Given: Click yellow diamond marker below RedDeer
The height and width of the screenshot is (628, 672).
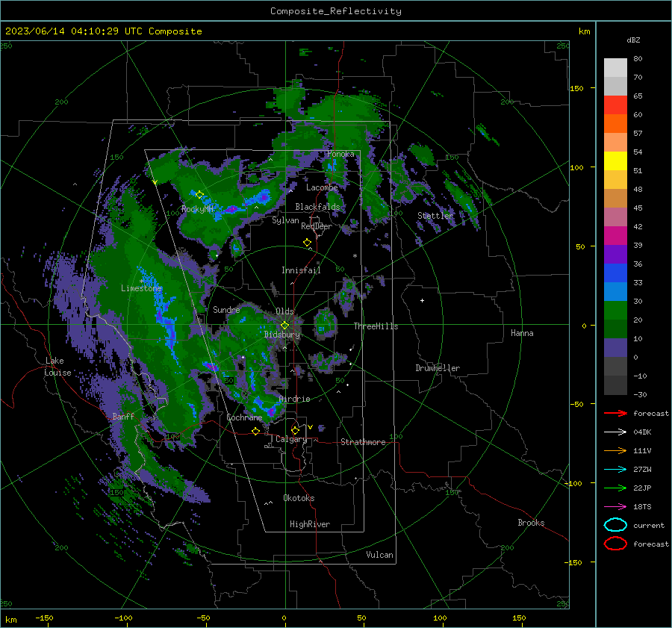Looking at the screenshot, I should [307, 242].
